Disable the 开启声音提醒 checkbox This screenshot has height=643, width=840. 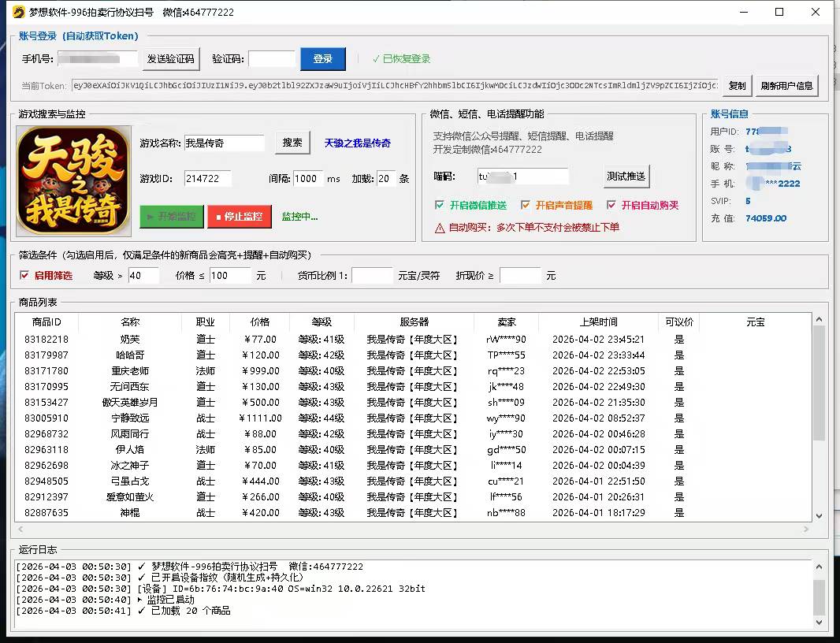[x=526, y=205]
